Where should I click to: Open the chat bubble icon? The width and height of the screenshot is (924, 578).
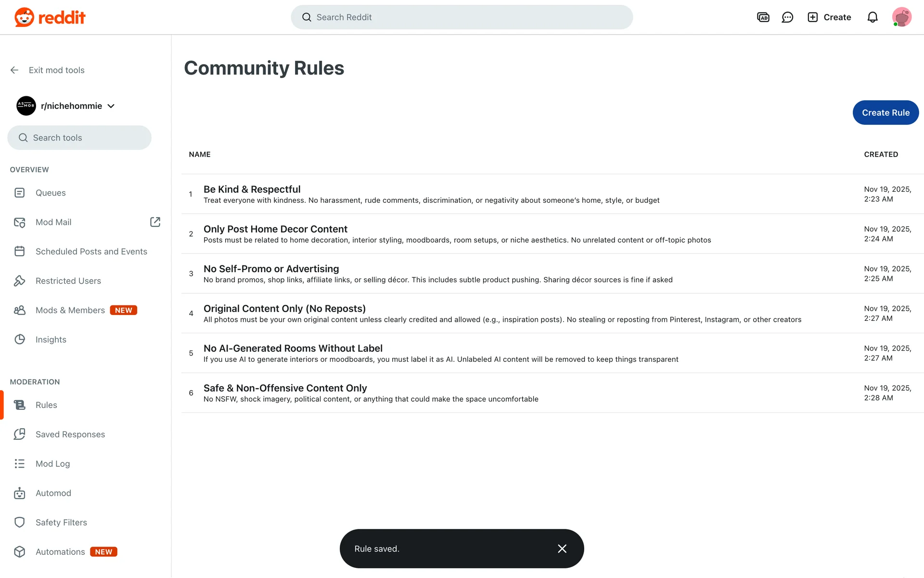(x=787, y=17)
